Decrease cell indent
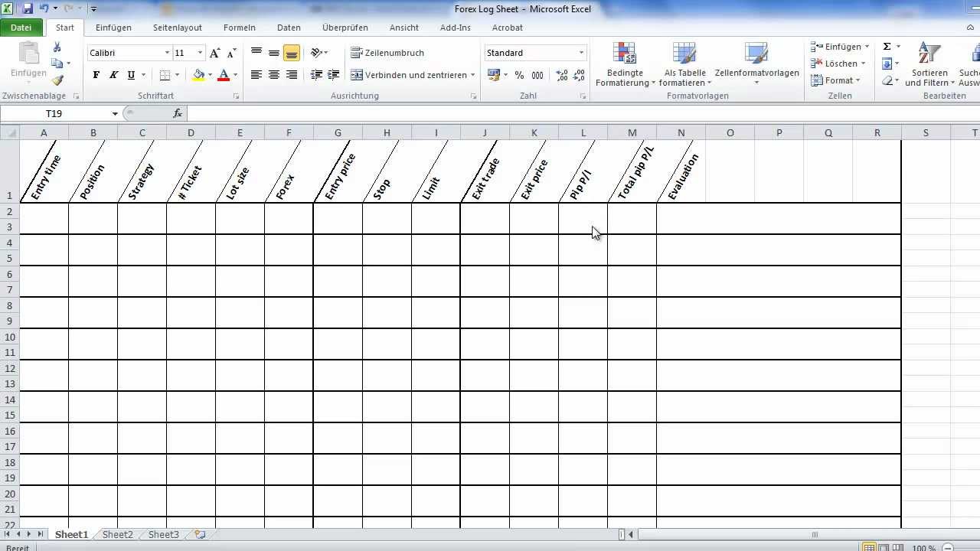This screenshot has height=551, width=980. 316,75
